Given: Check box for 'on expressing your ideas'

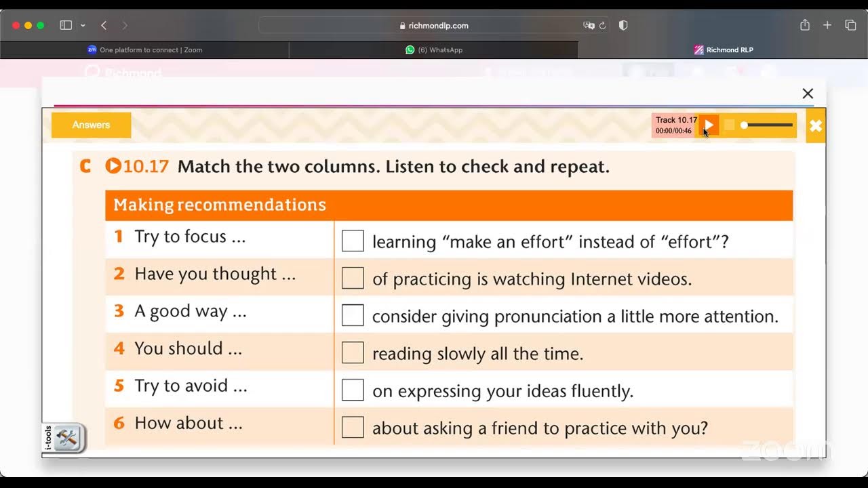Looking at the screenshot, I should 353,390.
